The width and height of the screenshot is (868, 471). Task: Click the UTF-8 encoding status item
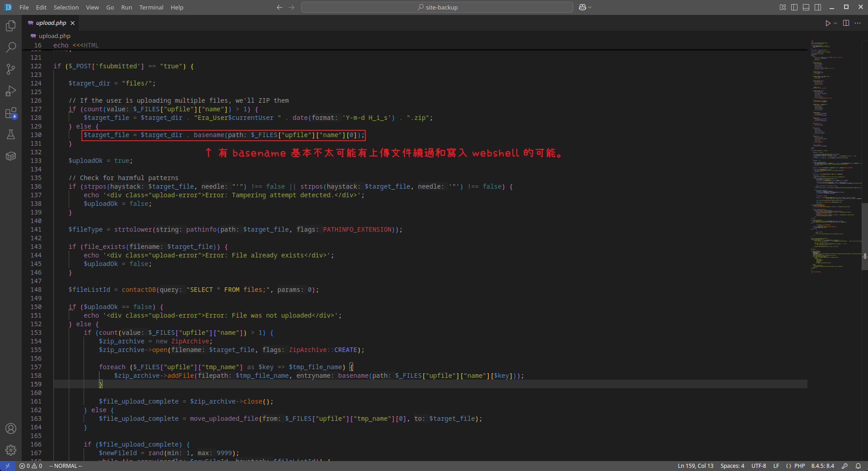point(759,466)
